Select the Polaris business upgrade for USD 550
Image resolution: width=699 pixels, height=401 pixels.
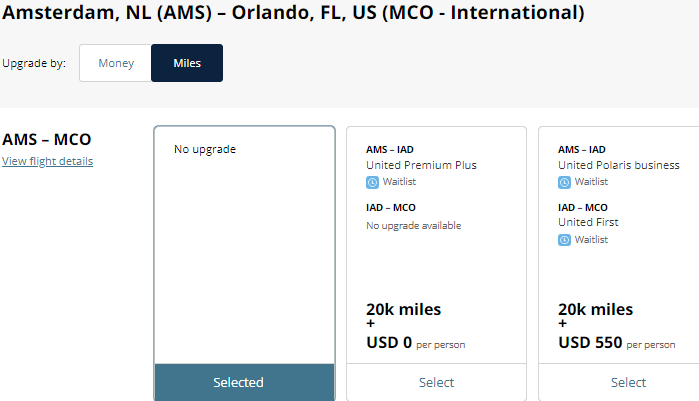[628, 382]
